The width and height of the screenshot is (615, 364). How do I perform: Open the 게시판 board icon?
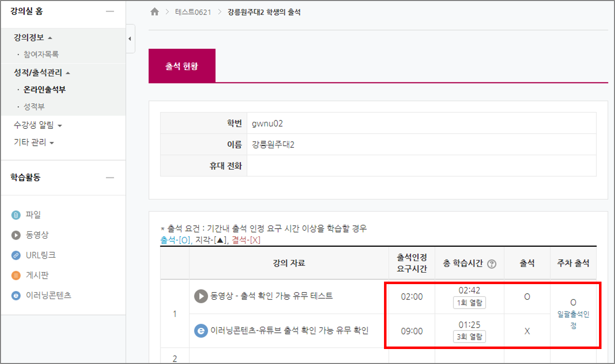tap(16, 275)
